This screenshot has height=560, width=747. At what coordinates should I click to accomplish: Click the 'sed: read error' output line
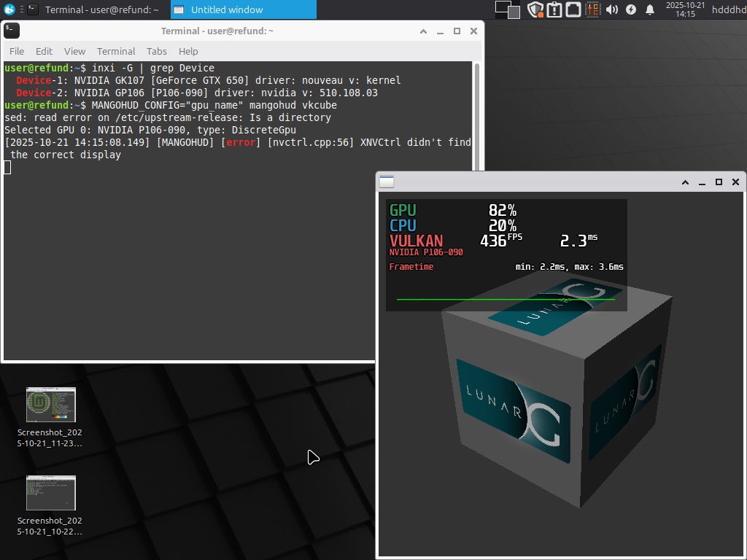(168, 117)
